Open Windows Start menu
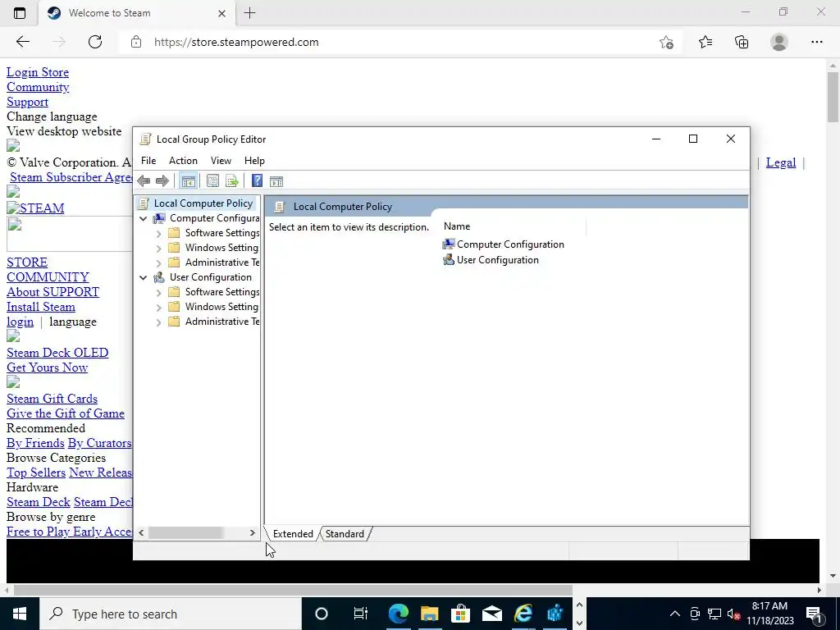The width and height of the screenshot is (840, 630). click(x=20, y=614)
